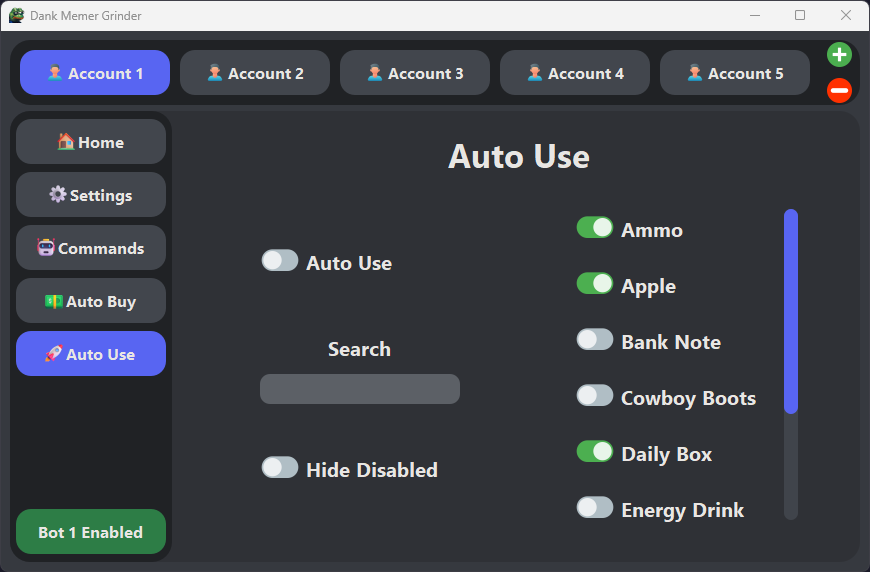The image size is (870, 572).
Task: Click the green plus add account icon
Action: coord(839,54)
